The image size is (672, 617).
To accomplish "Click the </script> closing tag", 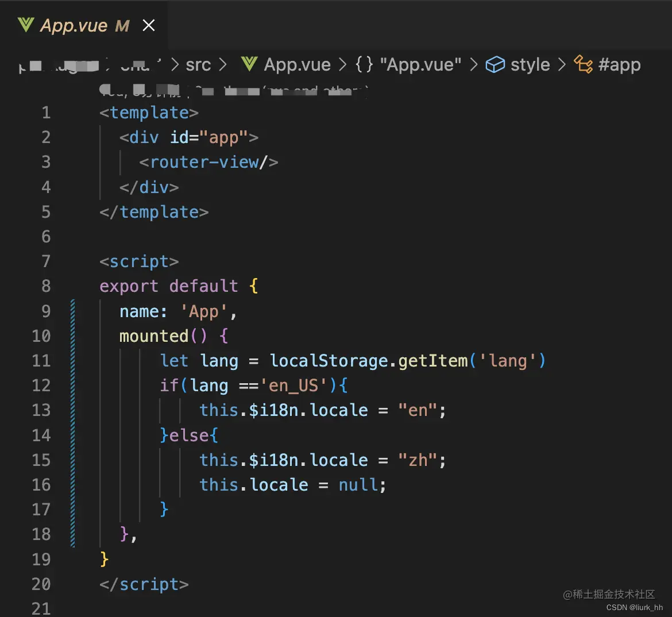I will [144, 584].
